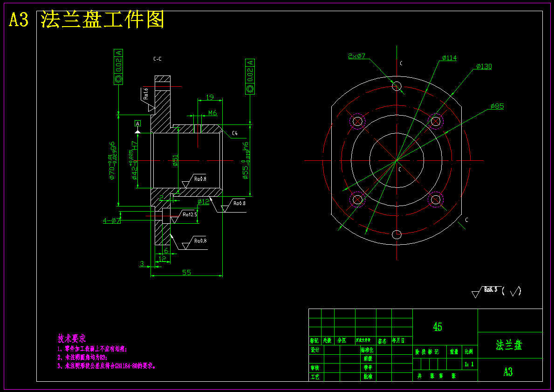Click the 'Ø12' counterbore dimension

(x=204, y=201)
